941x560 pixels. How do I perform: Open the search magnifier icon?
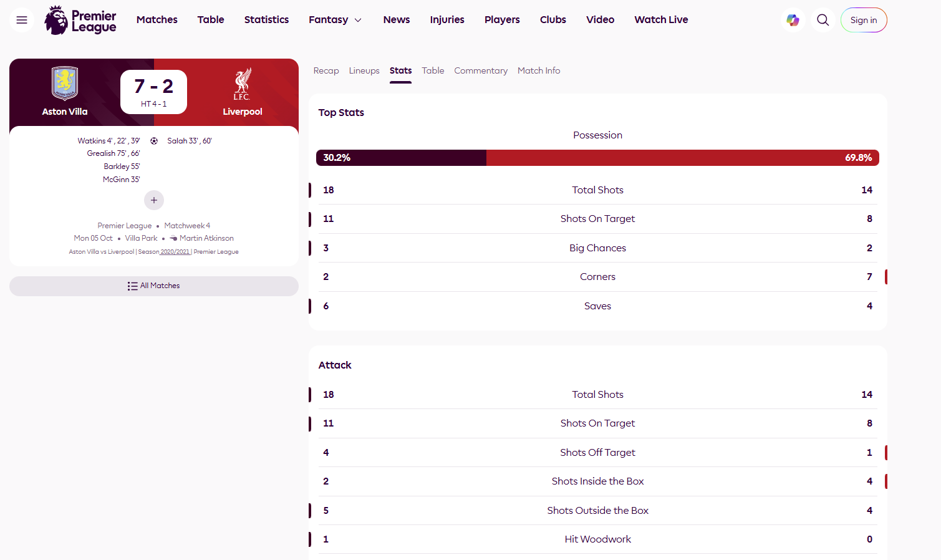(823, 20)
